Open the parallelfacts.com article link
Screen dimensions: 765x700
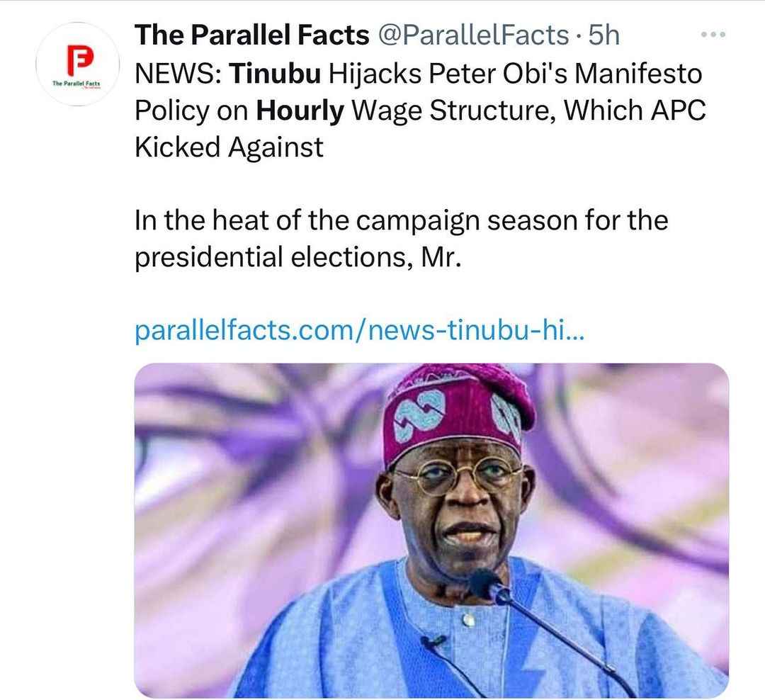(359, 330)
